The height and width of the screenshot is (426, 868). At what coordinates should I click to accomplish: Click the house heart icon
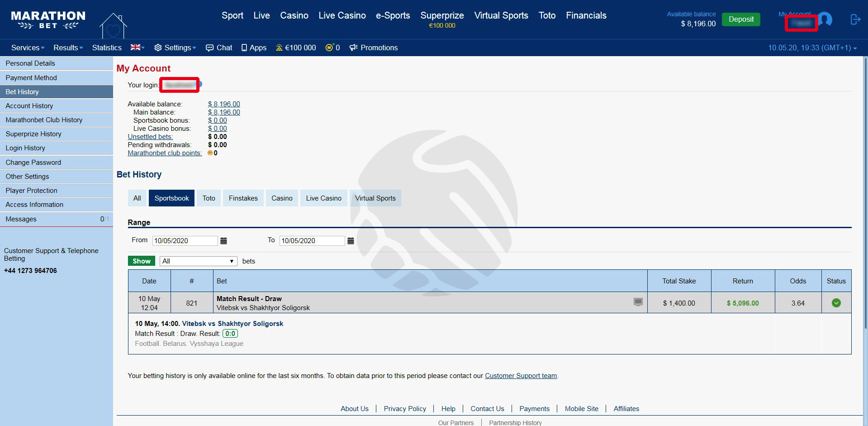113,26
